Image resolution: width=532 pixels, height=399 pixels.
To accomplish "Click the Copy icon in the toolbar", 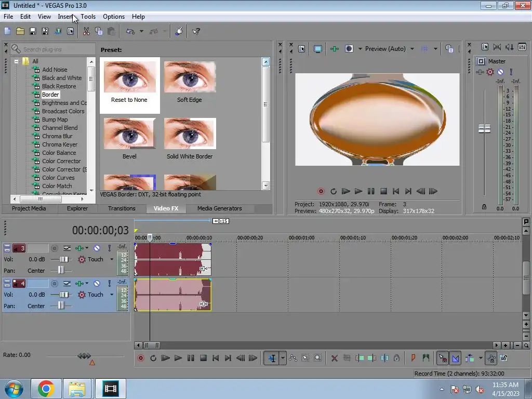I will click(99, 31).
